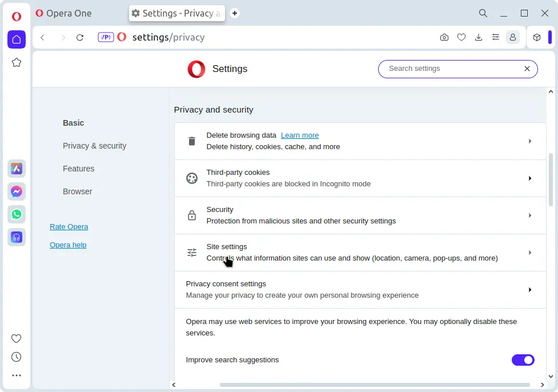Open the Opera main menu logo
Screen dimensions: 558x392
click(17, 17)
